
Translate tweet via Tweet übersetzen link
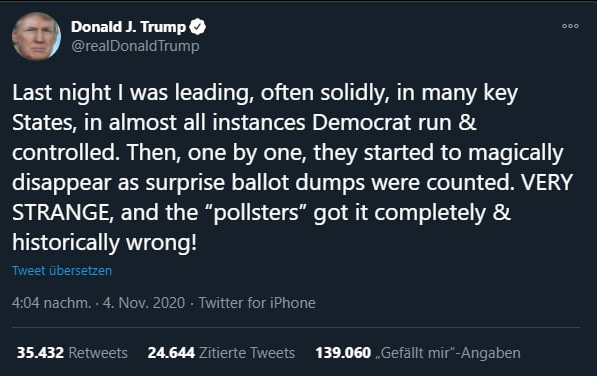coord(62,271)
